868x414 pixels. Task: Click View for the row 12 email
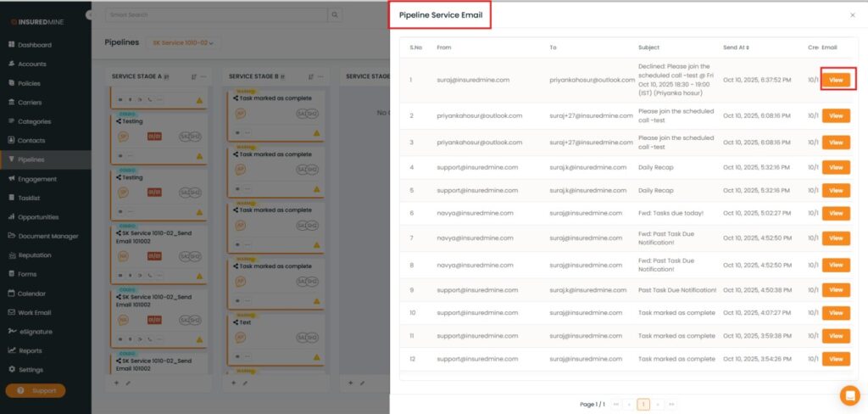835,359
